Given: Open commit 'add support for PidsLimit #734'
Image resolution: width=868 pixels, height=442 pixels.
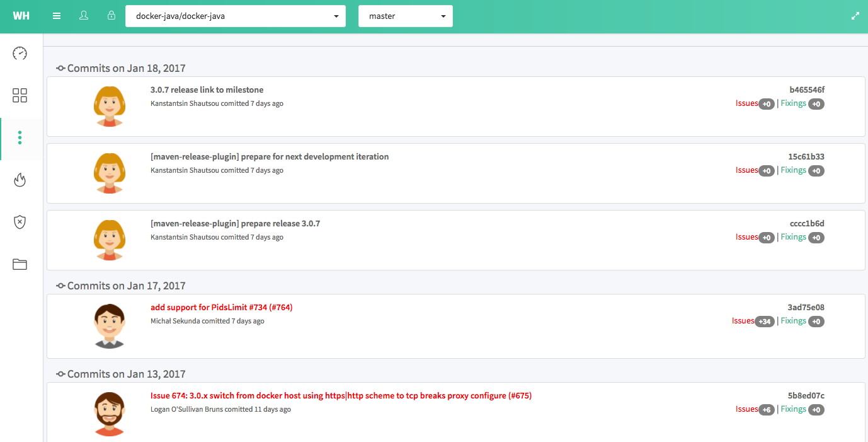Looking at the screenshot, I should (x=221, y=308).
